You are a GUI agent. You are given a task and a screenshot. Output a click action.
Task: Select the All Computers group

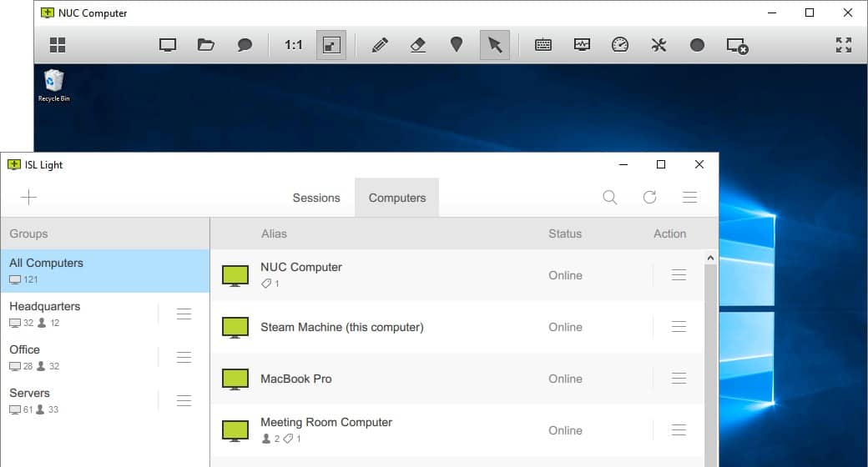105,270
